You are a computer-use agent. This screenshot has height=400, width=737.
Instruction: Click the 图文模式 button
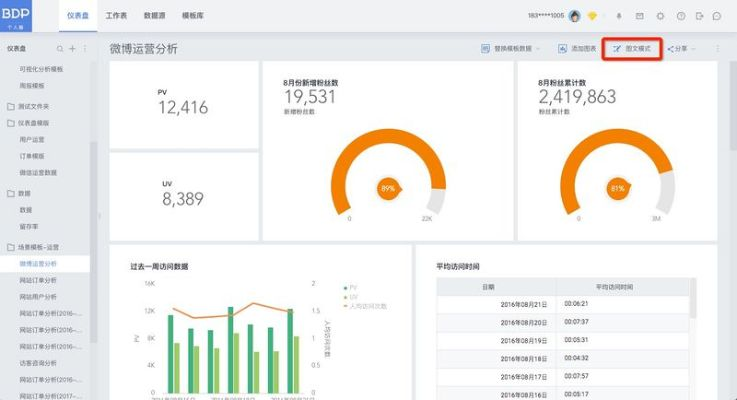632,48
